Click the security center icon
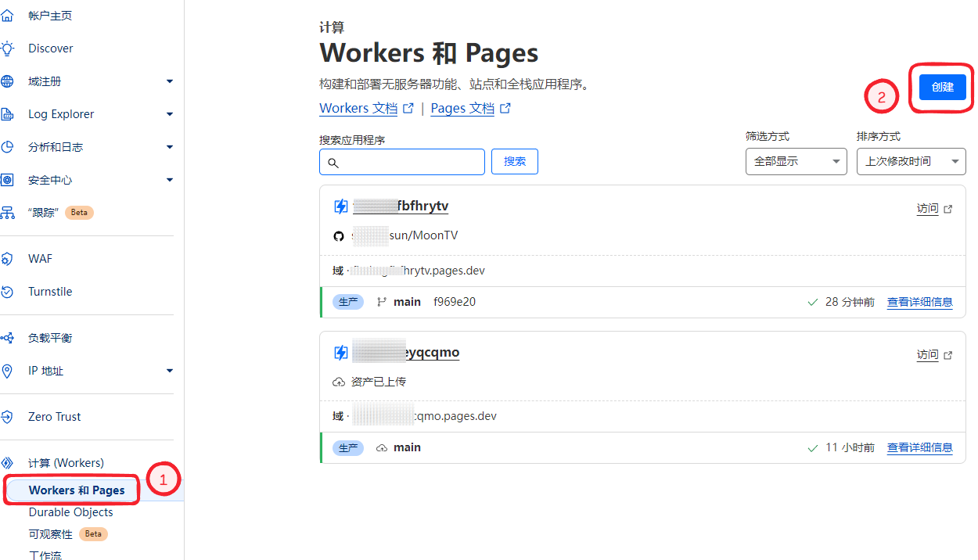The width and height of the screenshot is (978, 560). 7,180
